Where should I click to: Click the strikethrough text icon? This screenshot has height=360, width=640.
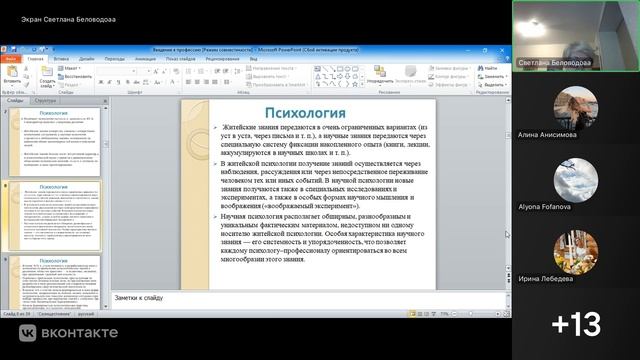pos(136,82)
